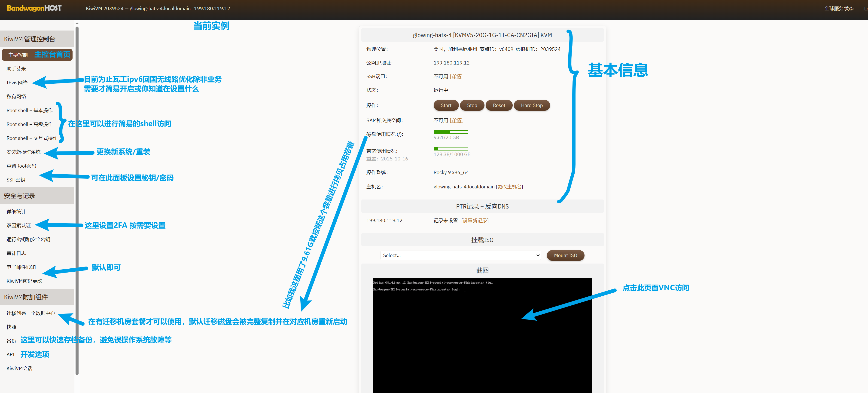Click the BandwagonHOST logo

tap(34, 8)
